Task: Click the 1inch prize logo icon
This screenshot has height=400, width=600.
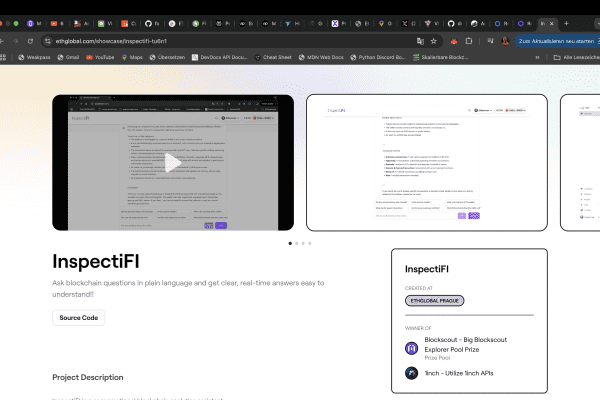Action: [x=411, y=373]
